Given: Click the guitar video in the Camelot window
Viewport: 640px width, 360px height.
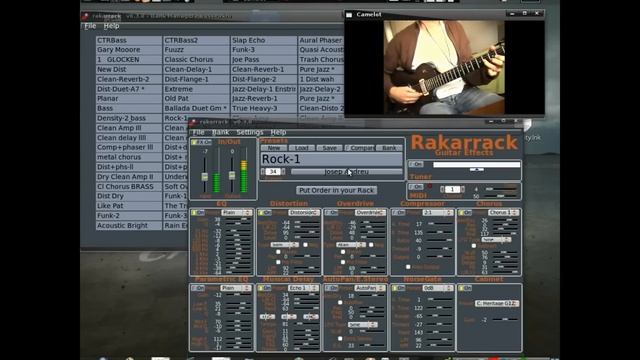Looking at the screenshot, I should [x=444, y=67].
